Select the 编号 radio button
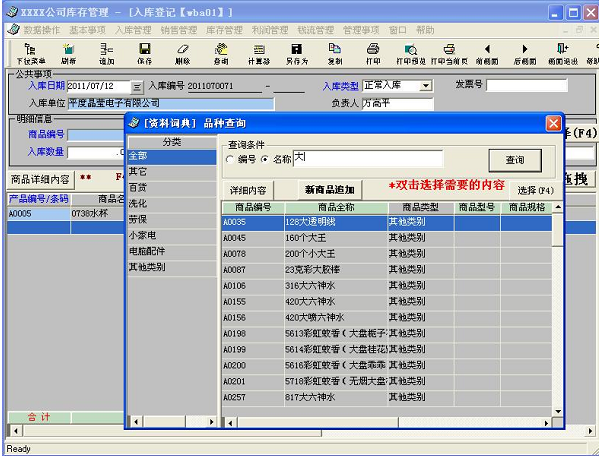 (x=230, y=159)
